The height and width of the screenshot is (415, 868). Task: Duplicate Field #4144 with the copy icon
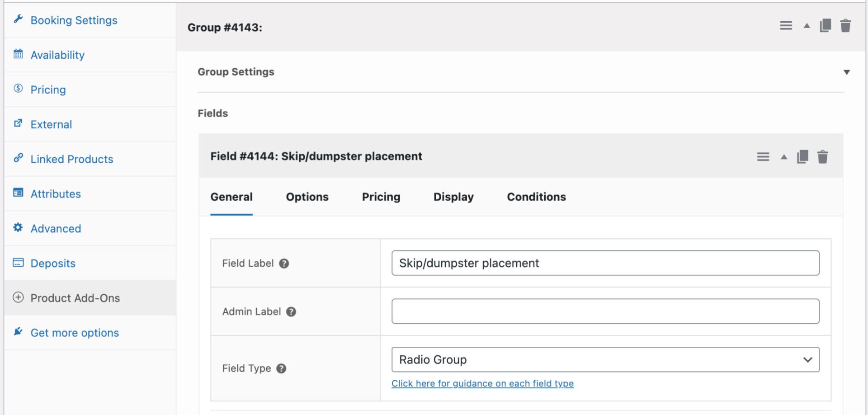(x=802, y=157)
